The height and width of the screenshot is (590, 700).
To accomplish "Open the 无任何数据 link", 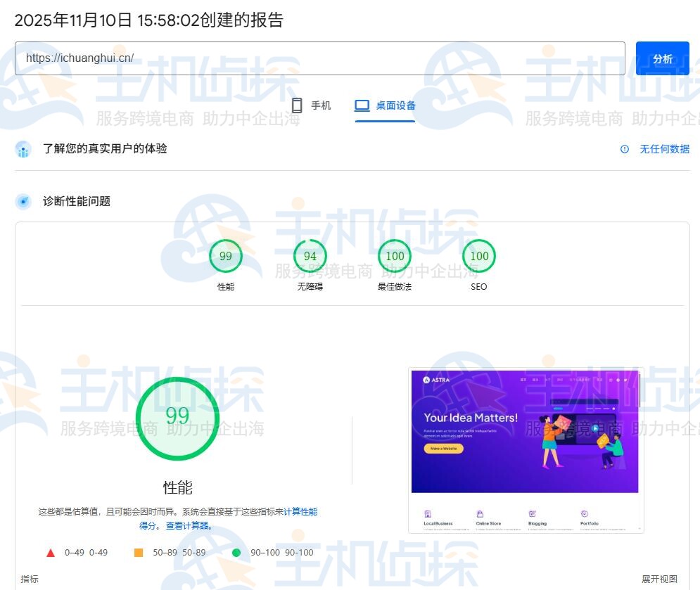I will [664, 149].
